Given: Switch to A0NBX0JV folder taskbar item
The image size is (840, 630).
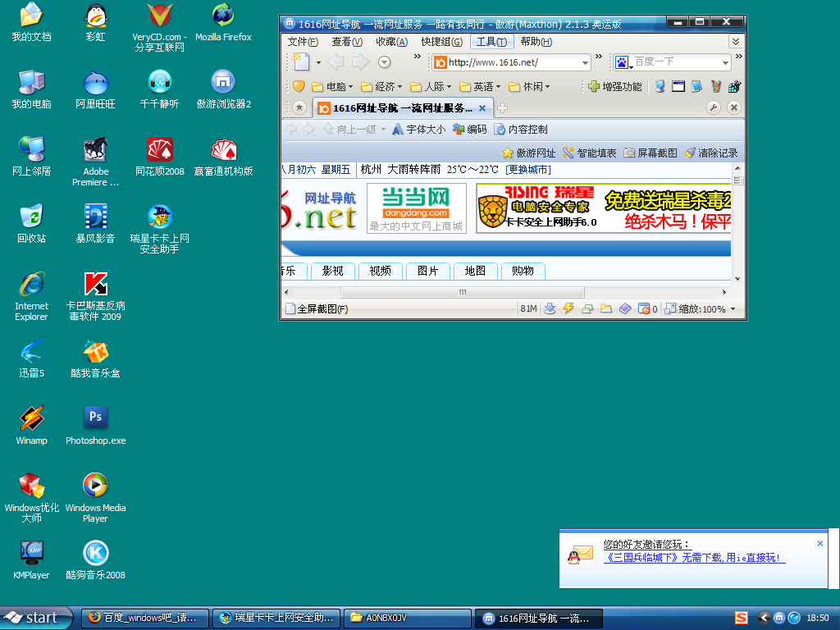Looking at the screenshot, I should coord(407,618).
